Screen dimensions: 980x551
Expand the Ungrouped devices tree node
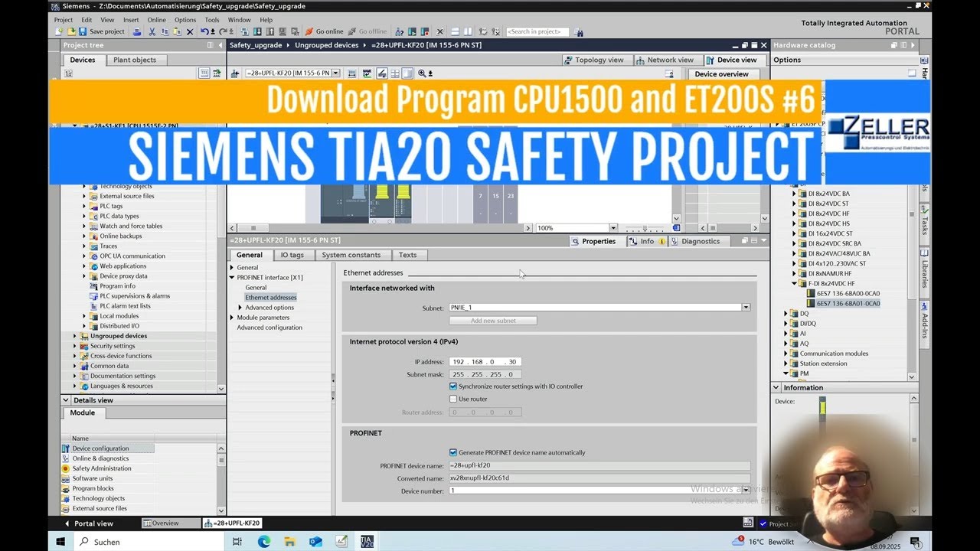click(x=75, y=336)
